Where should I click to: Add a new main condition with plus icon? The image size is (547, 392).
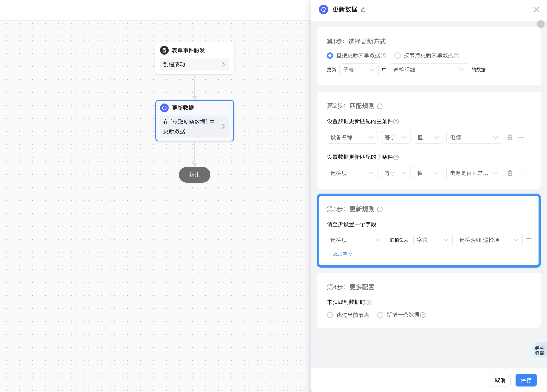tap(521, 137)
